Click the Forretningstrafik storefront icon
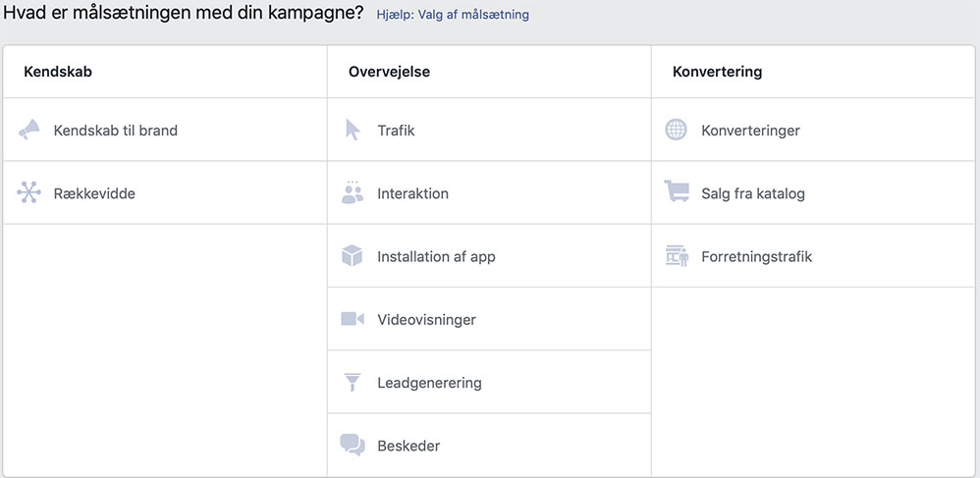This screenshot has height=478, width=980. coord(677,255)
